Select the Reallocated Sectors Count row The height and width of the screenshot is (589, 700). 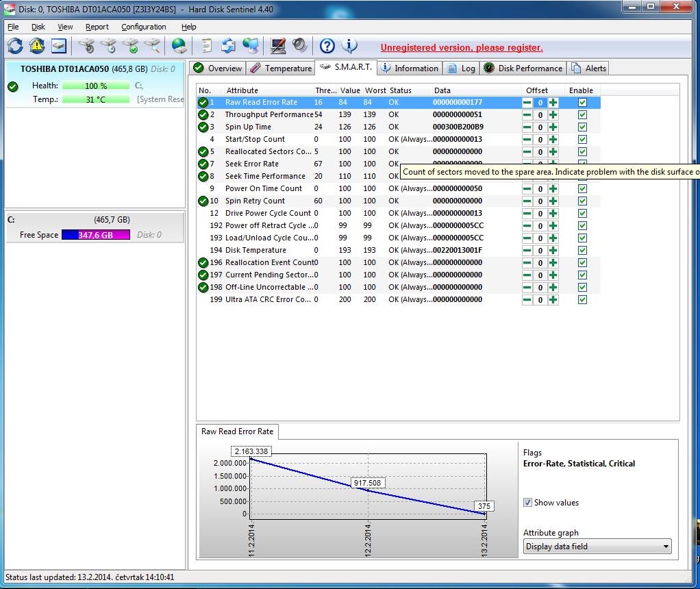[x=268, y=151]
